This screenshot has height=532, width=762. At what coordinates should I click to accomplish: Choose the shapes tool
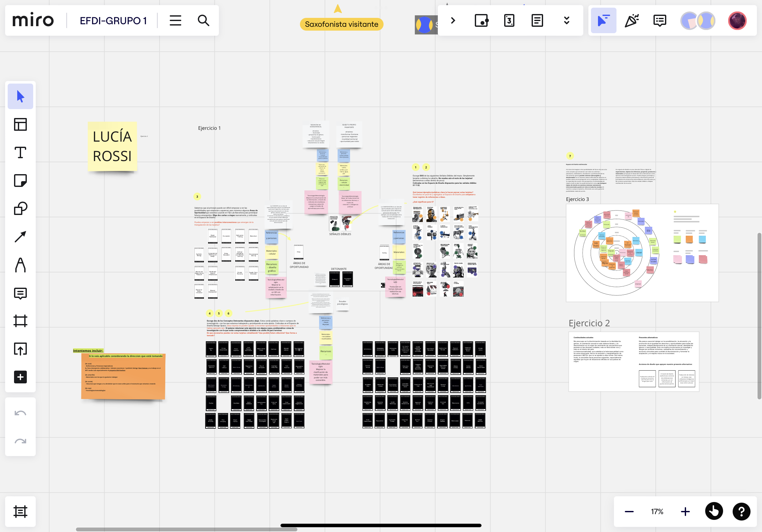[x=20, y=209]
